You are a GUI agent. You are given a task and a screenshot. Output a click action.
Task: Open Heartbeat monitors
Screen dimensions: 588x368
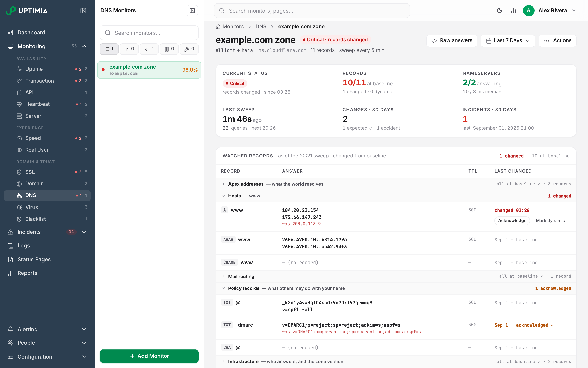(x=47, y=104)
